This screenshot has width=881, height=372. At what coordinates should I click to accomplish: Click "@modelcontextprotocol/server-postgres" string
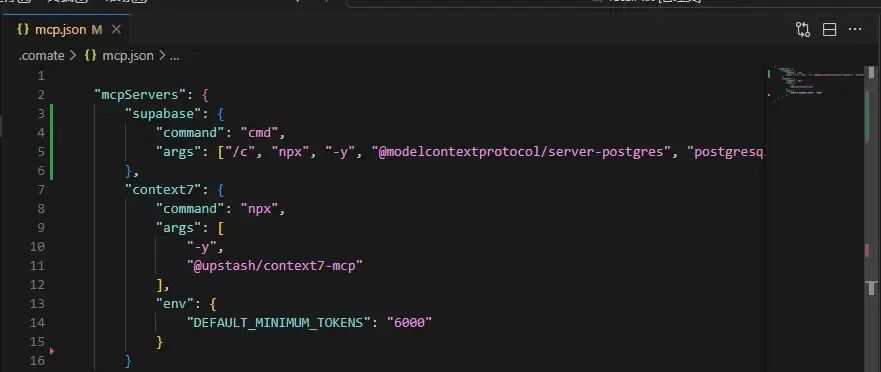coord(522,152)
